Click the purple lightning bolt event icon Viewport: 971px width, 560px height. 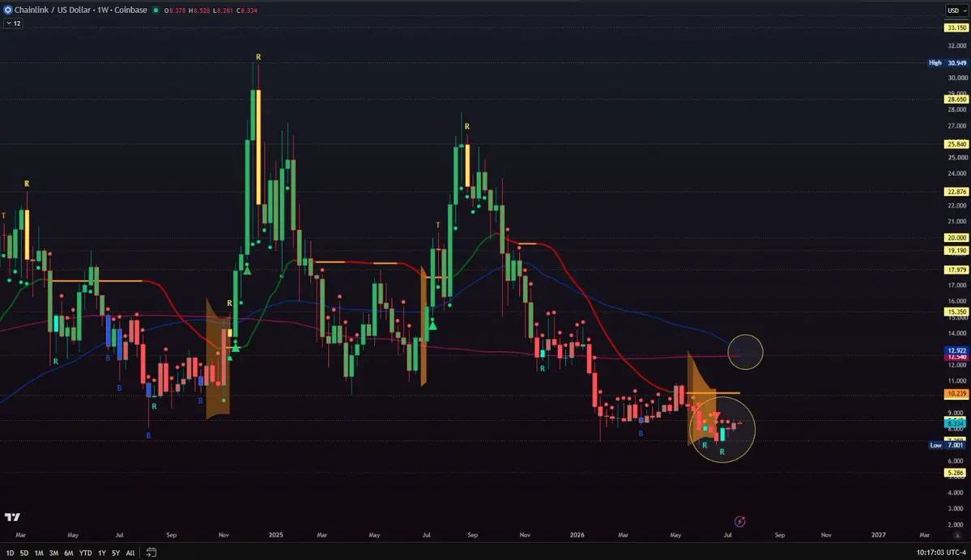coord(739,522)
